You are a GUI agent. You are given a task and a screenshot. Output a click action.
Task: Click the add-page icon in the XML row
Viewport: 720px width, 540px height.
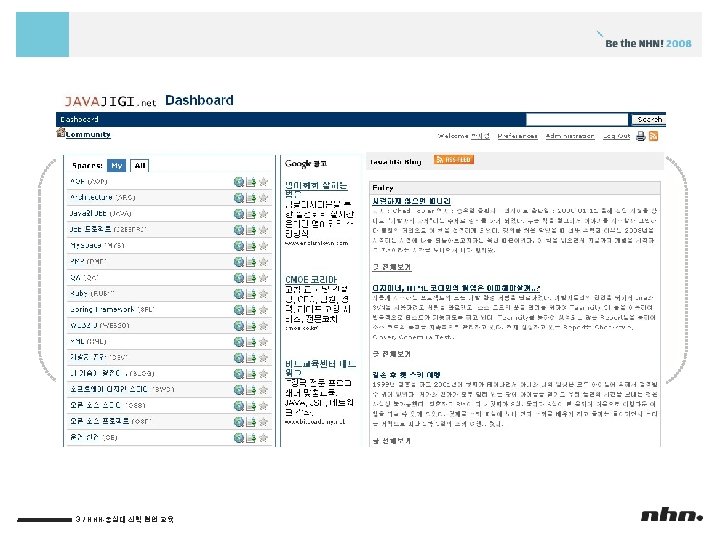pyautogui.click(x=251, y=342)
